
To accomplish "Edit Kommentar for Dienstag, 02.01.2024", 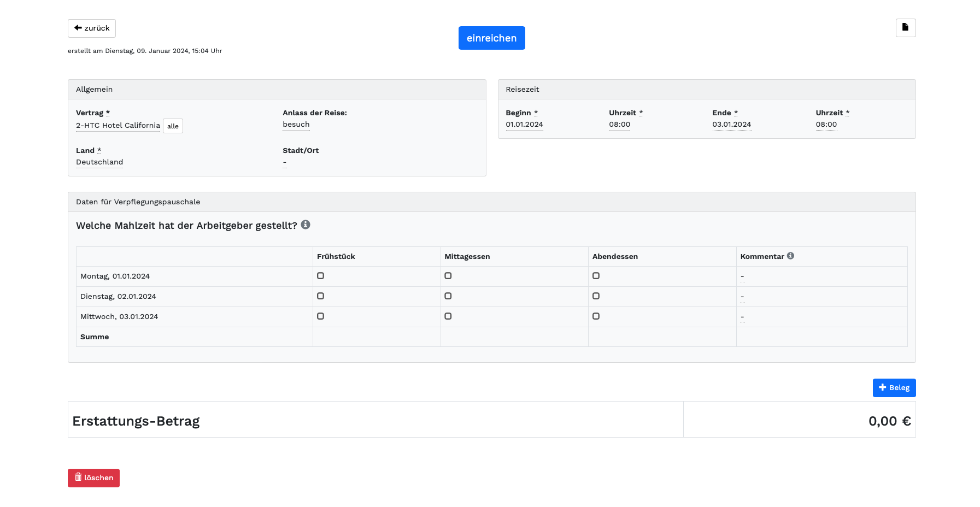I will tap(742, 297).
